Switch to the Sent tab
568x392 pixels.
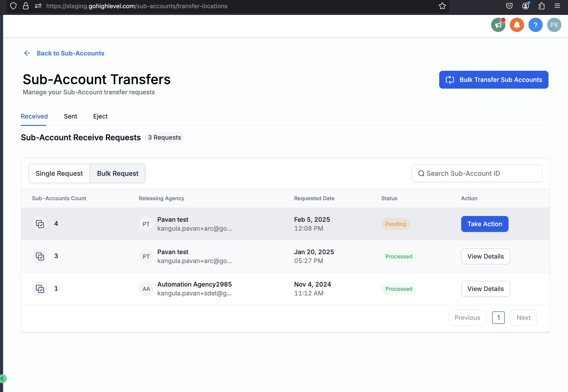click(x=71, y=116)
